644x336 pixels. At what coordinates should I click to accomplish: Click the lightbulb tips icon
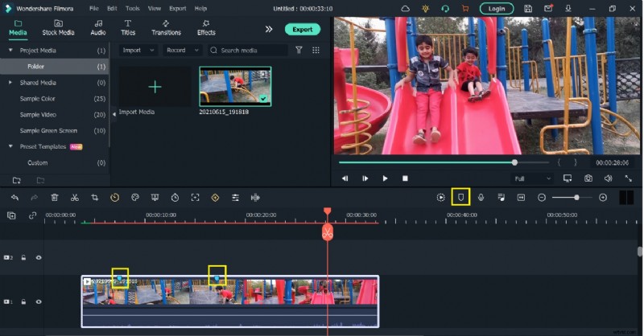[x=426, y=9]
